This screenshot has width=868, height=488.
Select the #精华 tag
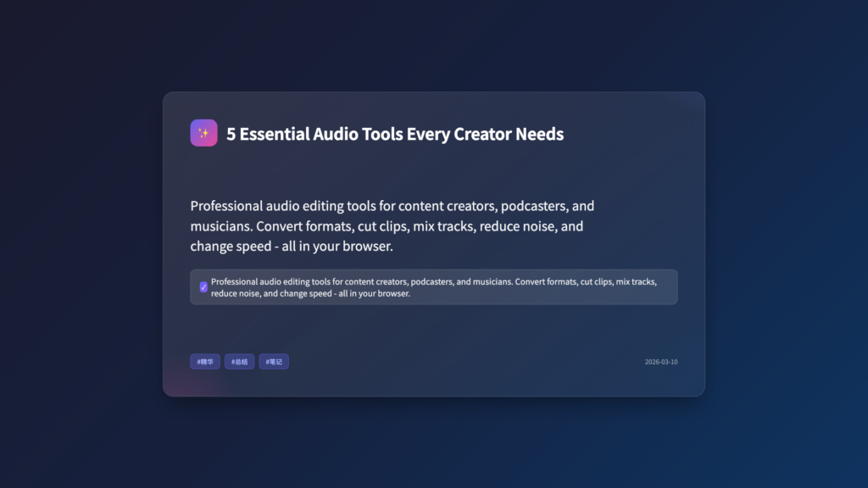click(205, 362)
